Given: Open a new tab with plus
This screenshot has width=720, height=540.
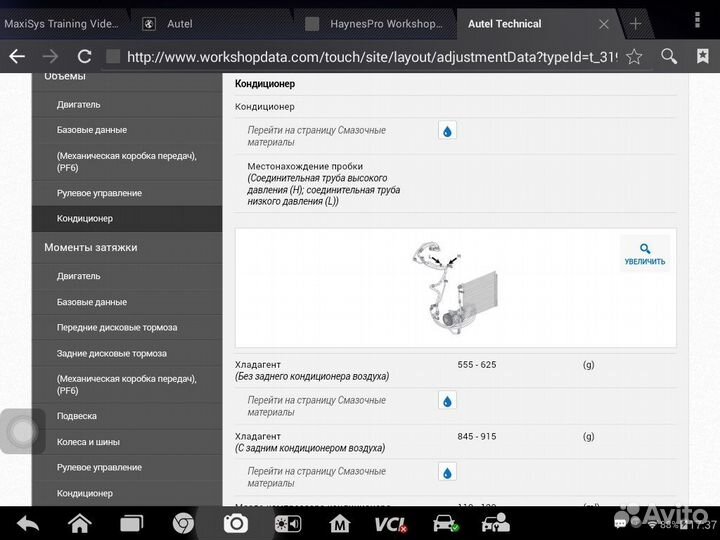Looking at the screenshot, I should pos(636,24).
